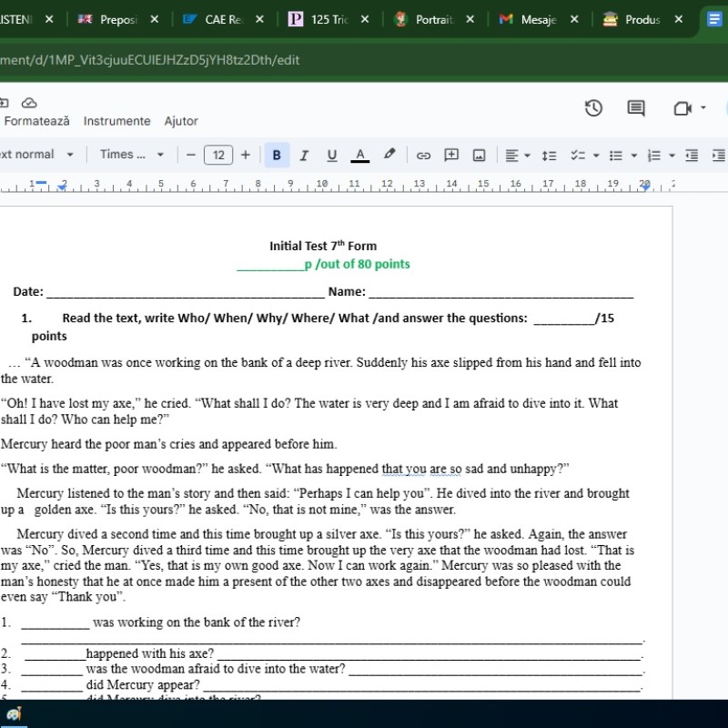This screenshot has height=728, width=728.
Task: Open the paragraph style dropdown
Action: tap(36, 155)
